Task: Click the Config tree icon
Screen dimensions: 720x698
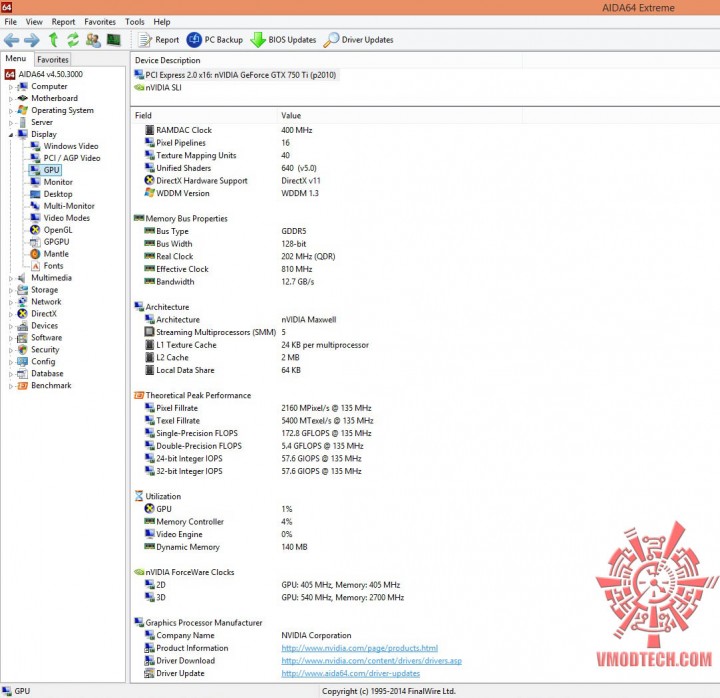Action: [22, 361]
